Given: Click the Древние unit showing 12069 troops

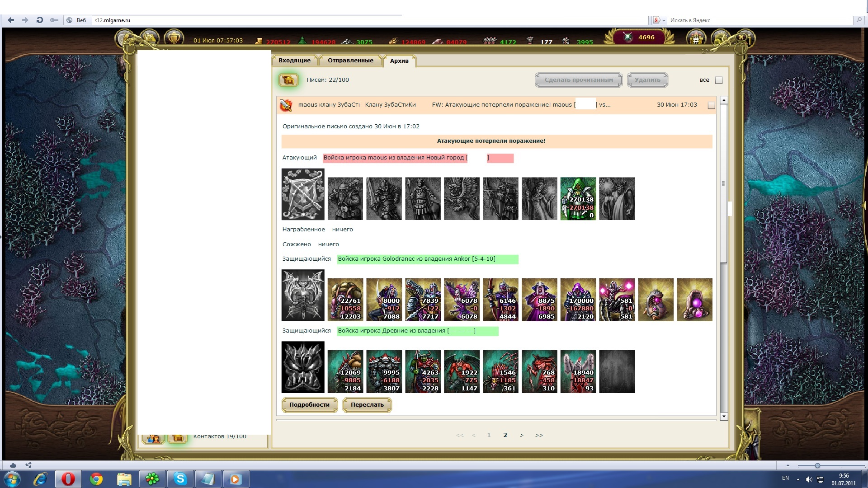Looking at the screenshot, I should point(345,372).
